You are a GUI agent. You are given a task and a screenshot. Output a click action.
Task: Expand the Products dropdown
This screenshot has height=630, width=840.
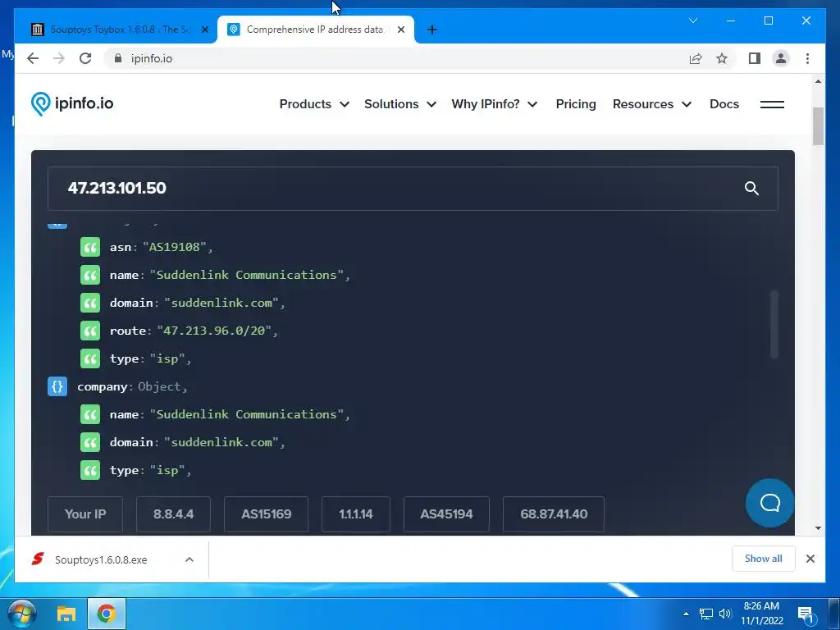point(314,104)
